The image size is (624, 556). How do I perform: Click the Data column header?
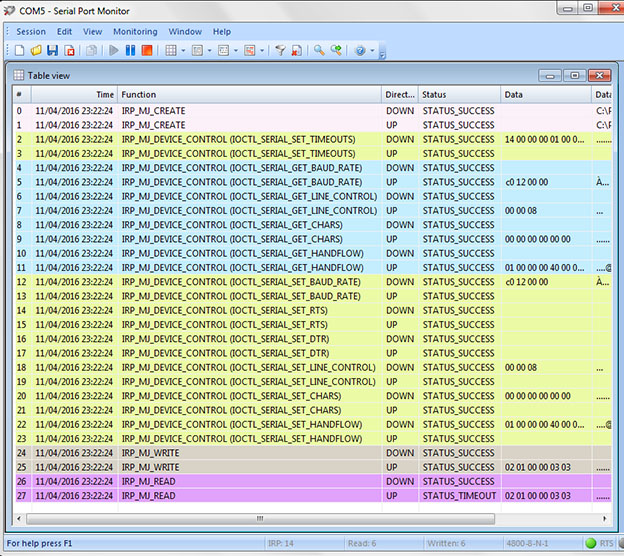point(546,95)
